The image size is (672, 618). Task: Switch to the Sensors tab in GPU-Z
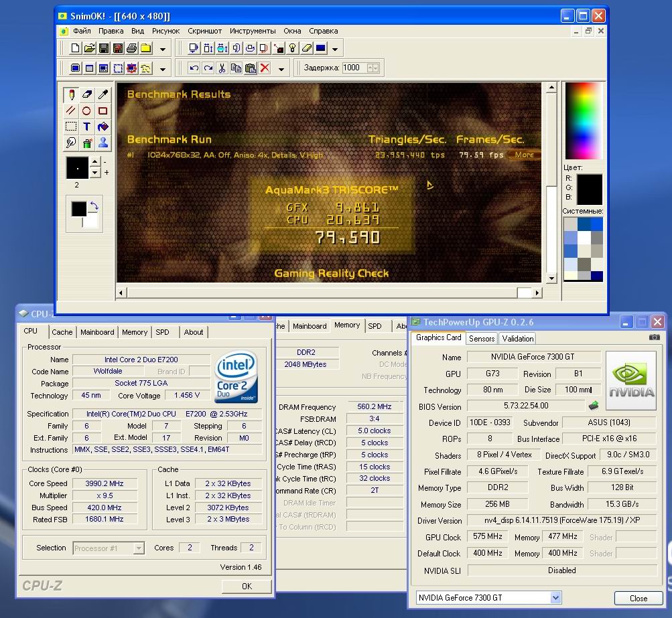tap(482, 338)
